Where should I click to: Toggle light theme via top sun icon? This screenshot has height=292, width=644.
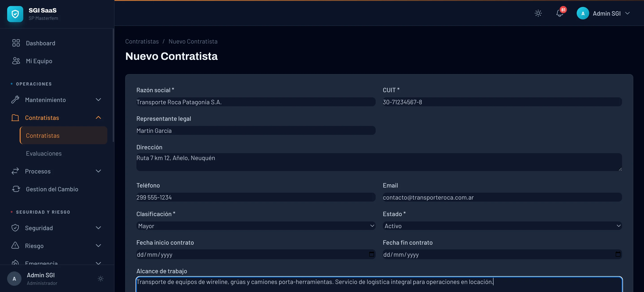point(538,13)
